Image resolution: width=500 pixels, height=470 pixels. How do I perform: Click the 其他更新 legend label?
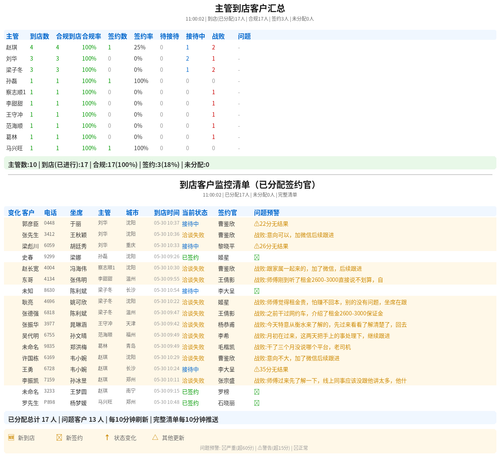click(x=173, y=438)
